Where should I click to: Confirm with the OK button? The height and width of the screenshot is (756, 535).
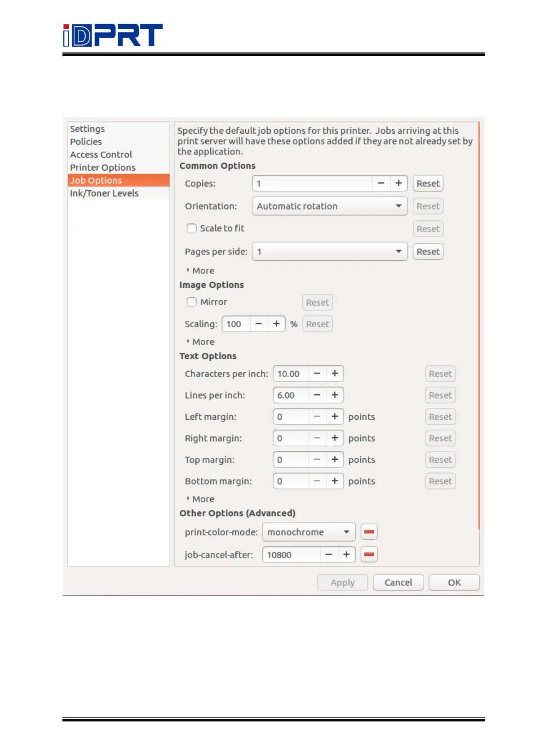454,582
